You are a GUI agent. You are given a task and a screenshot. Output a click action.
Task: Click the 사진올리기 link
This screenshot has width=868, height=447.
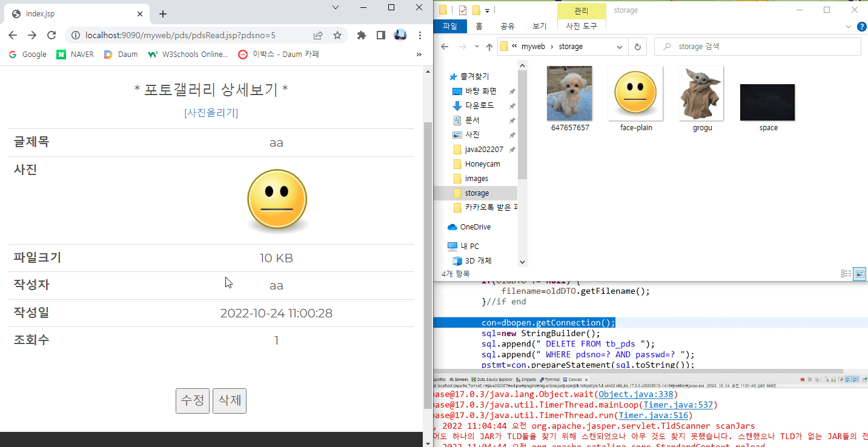click(x=211, y=113)
